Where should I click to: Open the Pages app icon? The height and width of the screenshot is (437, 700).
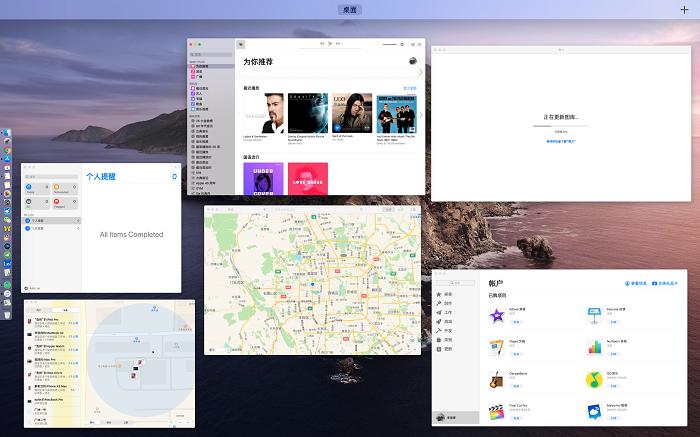pyautogui.click(x=496, y=347)
